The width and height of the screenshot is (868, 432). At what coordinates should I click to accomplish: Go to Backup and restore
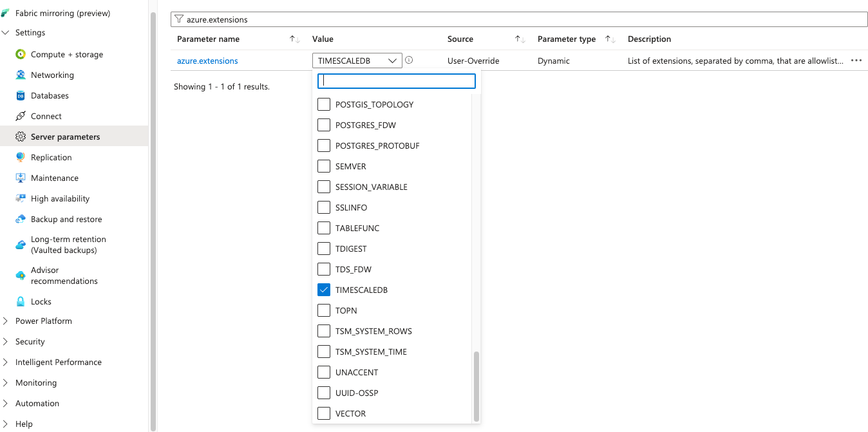click(x=66, y=220)
